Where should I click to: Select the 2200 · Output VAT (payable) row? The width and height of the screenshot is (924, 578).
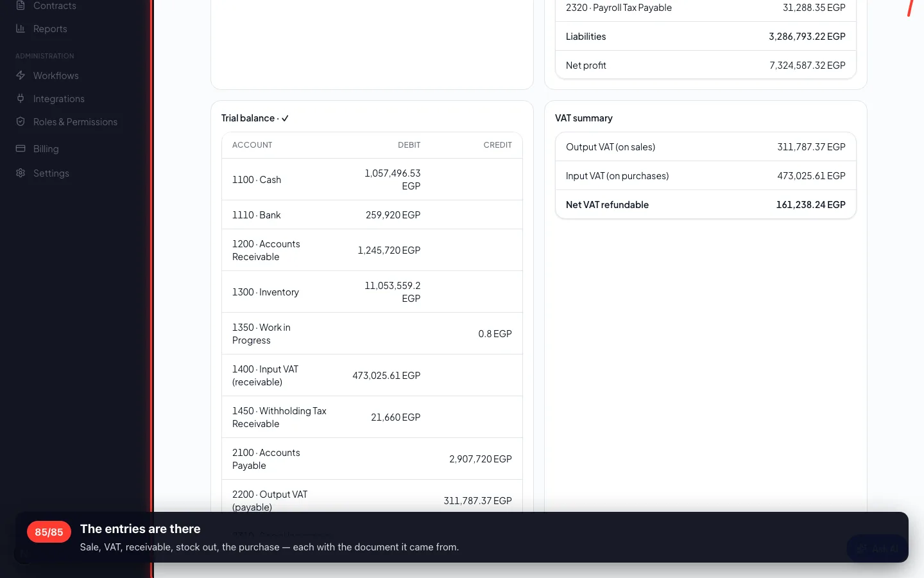[372, 496]
